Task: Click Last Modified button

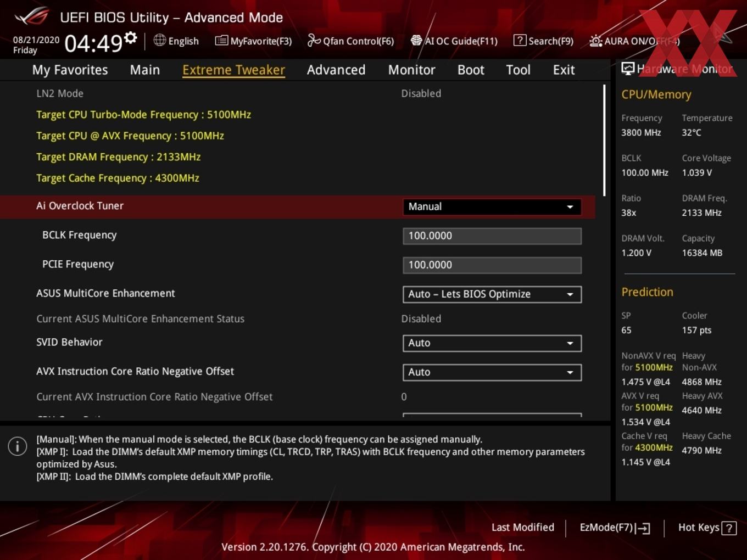Action: pyautogui.click(x=523, y=528)
